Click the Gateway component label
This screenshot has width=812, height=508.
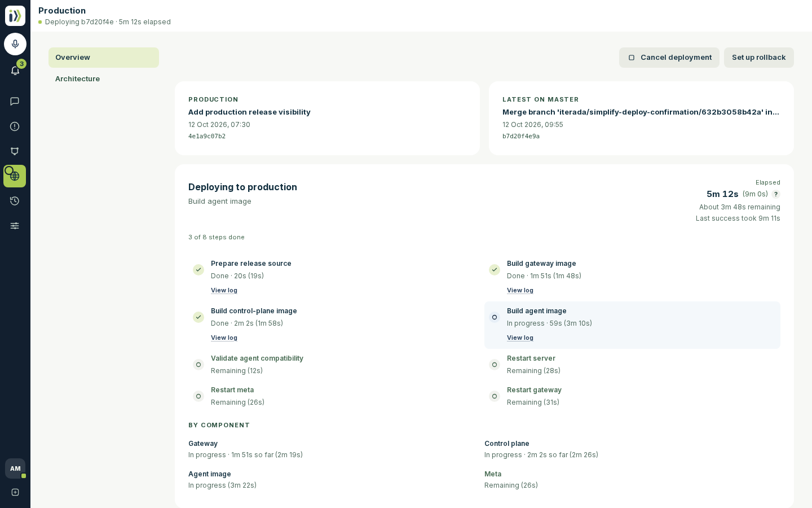(203, 444)
